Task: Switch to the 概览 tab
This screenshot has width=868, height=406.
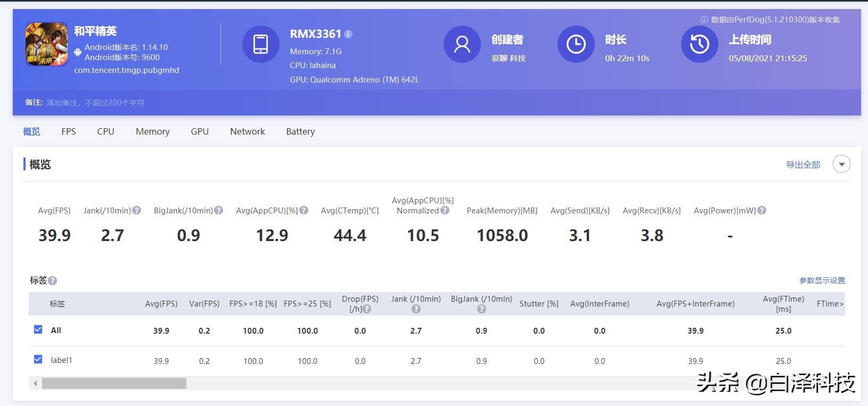Action: [31, 131]
